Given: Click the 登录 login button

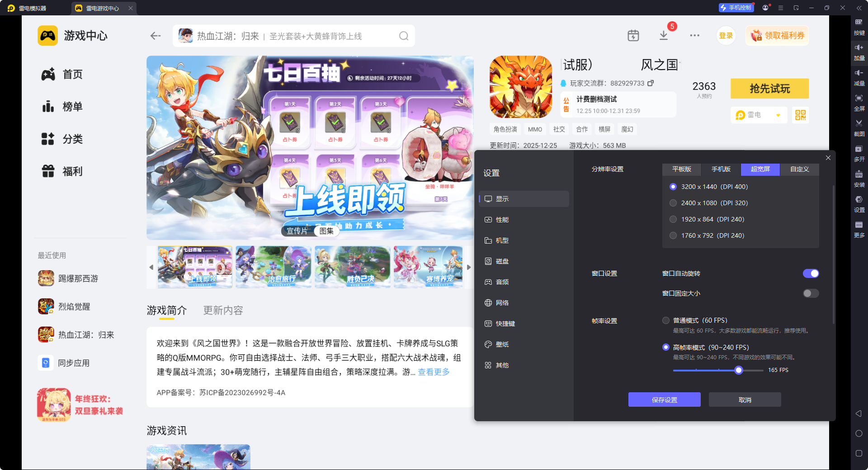Looking at the screenshot, I should point(726,36).
